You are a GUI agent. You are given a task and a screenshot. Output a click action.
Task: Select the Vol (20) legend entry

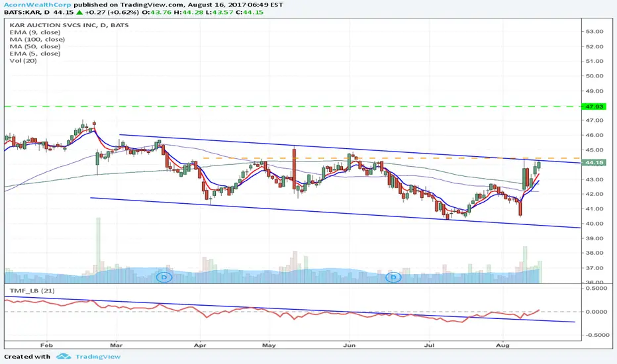(23, 61)
